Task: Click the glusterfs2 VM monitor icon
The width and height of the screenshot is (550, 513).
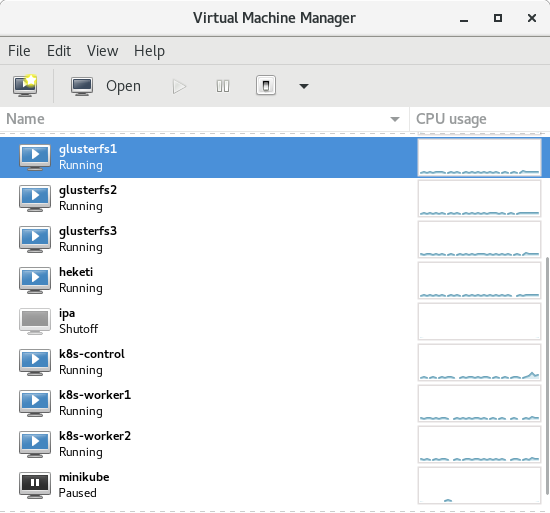Action: coord(35,198)
